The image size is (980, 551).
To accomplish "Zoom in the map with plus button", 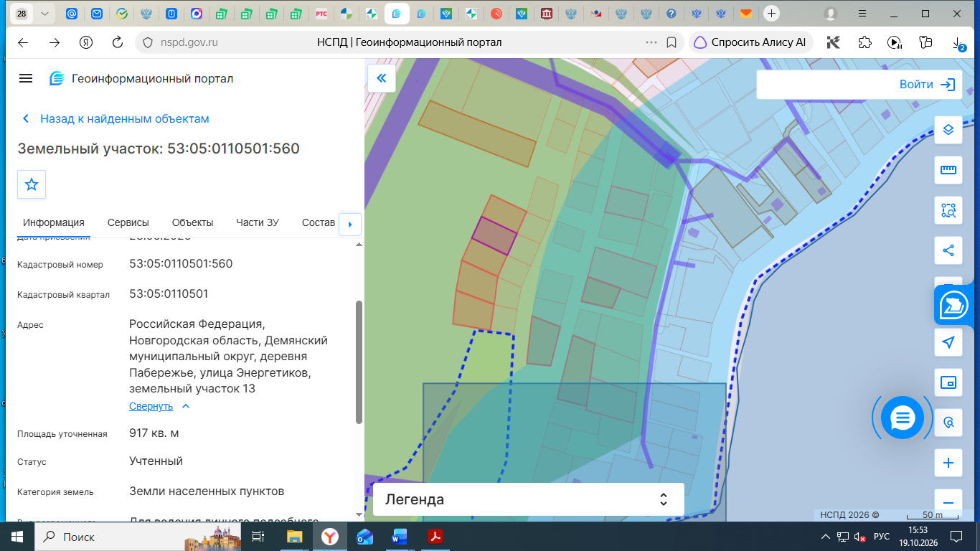I will [x=948, y=463].
